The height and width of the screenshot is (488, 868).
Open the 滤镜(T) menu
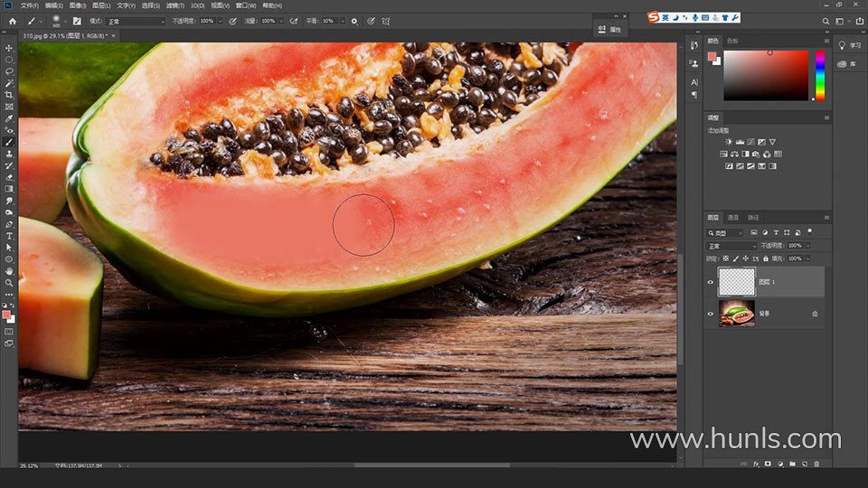click(x=175, y=5)
